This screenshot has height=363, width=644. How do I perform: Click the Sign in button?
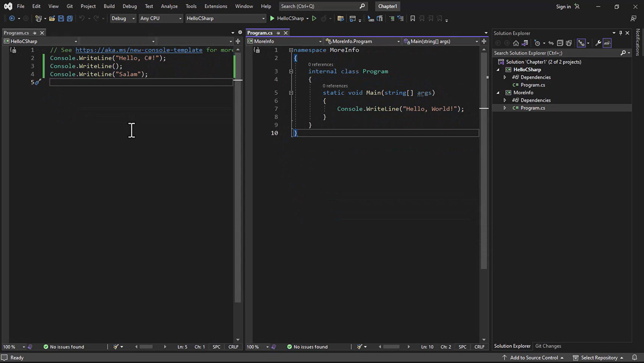[567, 6]
